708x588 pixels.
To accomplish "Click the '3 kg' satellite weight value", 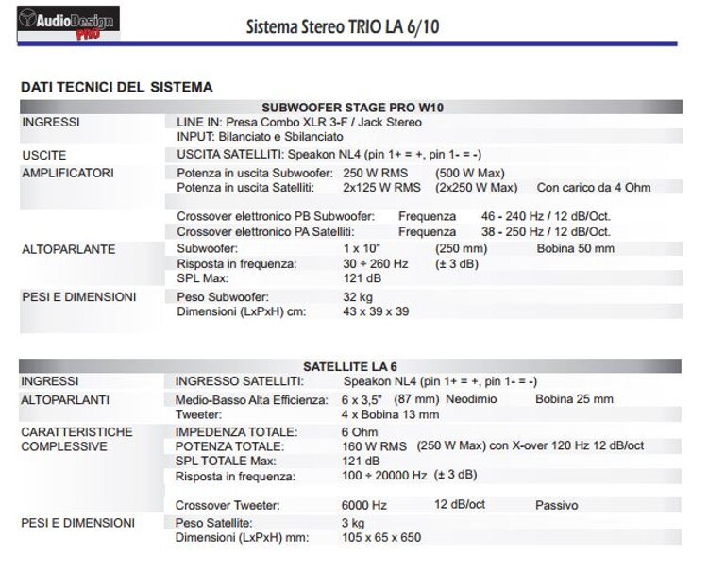I will pos(353,523).
